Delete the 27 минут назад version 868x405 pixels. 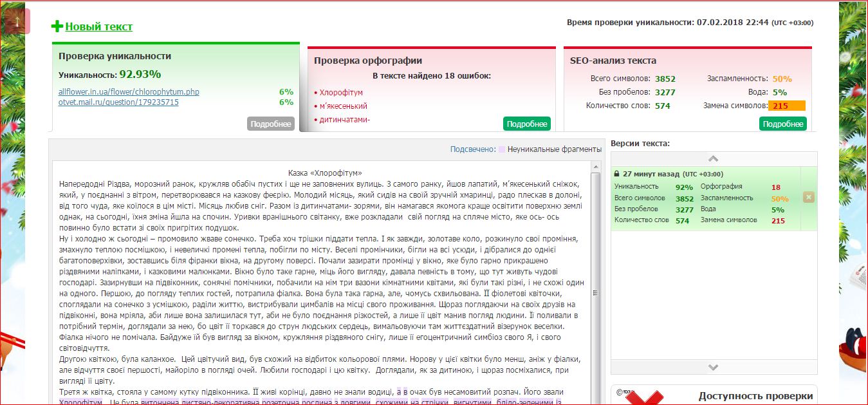(x=809, y=198)
